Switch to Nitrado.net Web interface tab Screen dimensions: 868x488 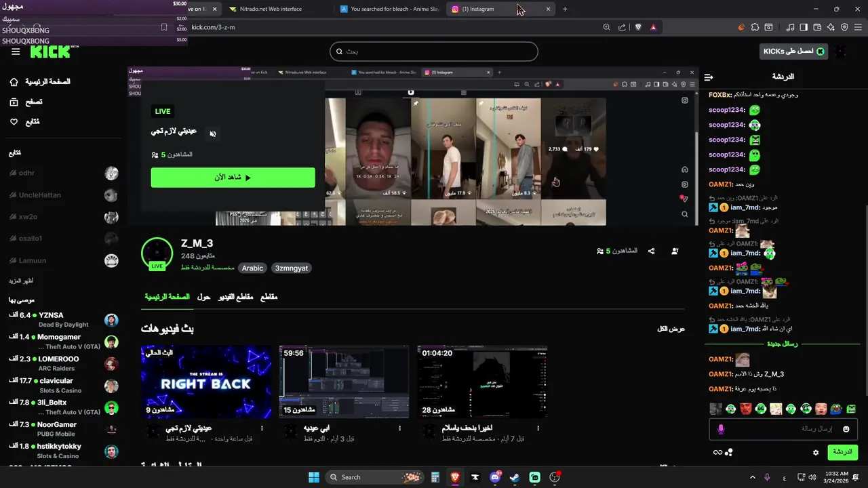[278, 9]
